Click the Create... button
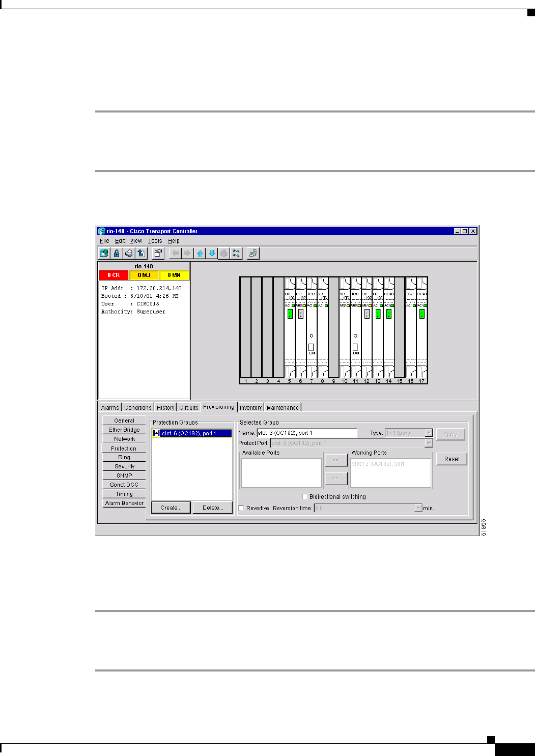The image size is (535, 756). [171, 508]
